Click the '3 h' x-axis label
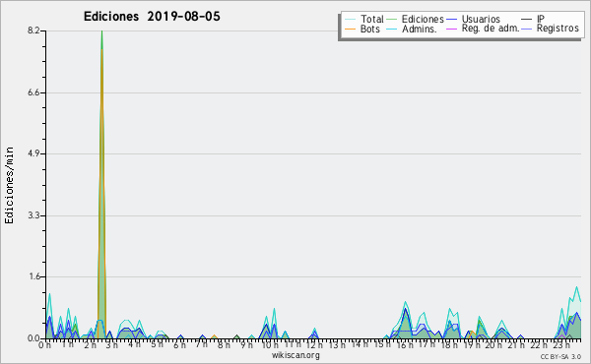Screen dimensions: 591x364 (112, 345)
